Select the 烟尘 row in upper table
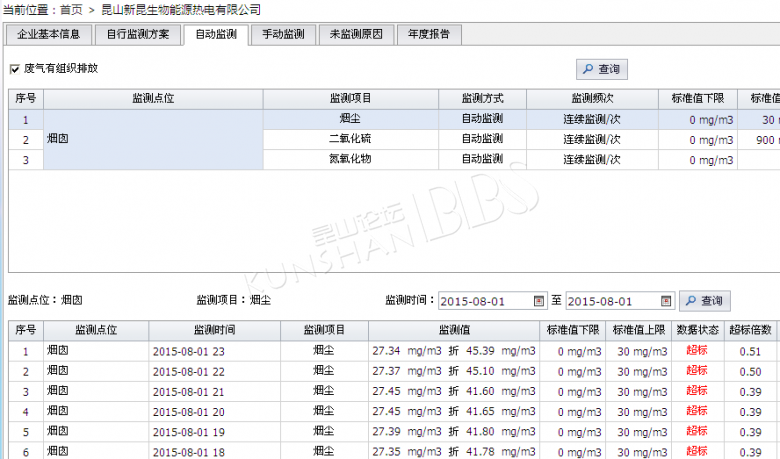Screen dimensions: 780x459 350,119
